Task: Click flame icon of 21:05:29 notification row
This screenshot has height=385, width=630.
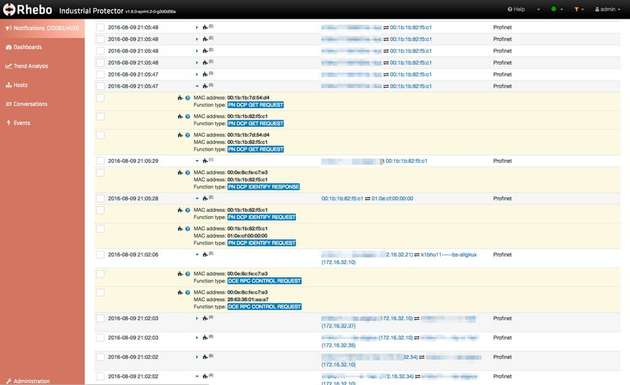Action: coord(205,161)
